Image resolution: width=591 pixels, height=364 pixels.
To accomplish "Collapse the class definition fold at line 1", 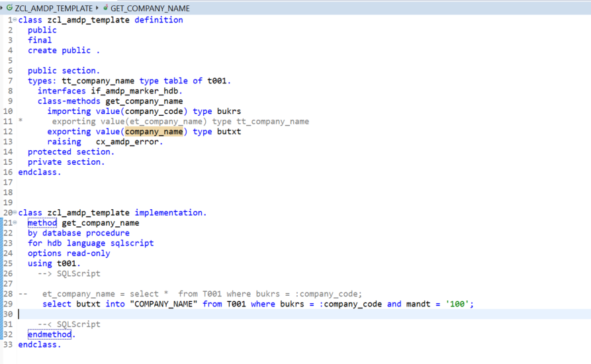I will [15, 20].
